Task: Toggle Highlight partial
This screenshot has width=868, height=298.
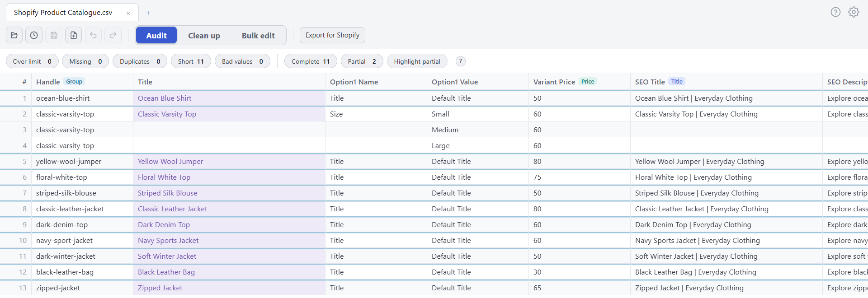Action: [x=417, y=61]
